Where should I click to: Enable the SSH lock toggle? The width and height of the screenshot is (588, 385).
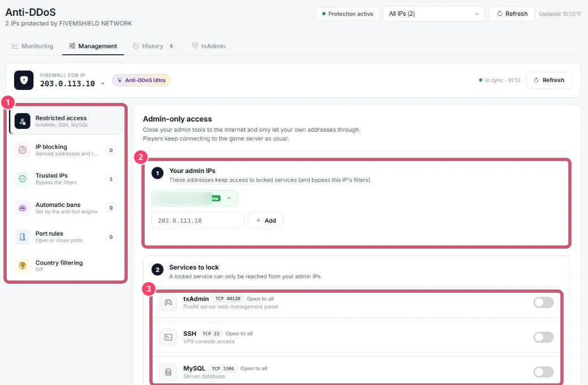tap(543, 337)
